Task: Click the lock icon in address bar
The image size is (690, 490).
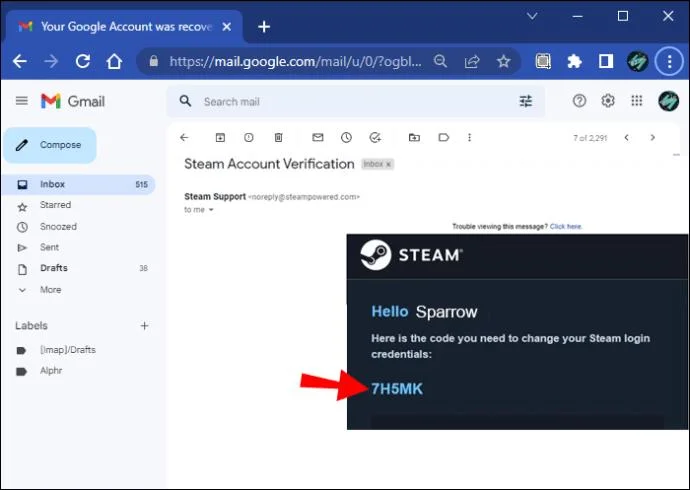Action: (154, 61)
